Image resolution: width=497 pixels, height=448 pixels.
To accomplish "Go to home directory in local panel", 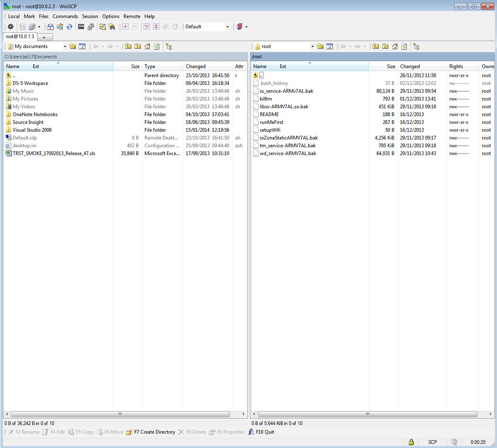I will pos(147,46).
